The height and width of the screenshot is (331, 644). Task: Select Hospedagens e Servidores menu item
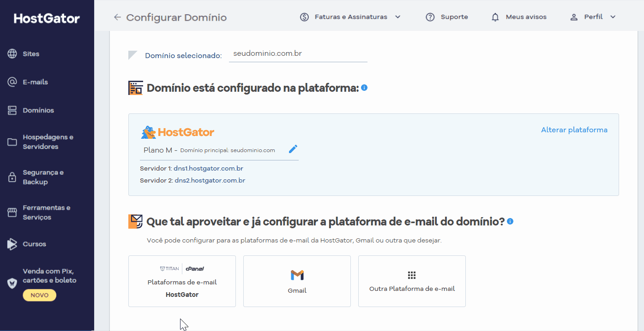tap(47, 142)
